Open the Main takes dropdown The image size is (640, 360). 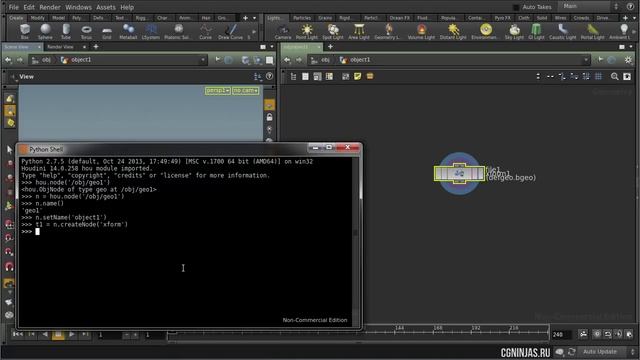(x=589, y=7)
